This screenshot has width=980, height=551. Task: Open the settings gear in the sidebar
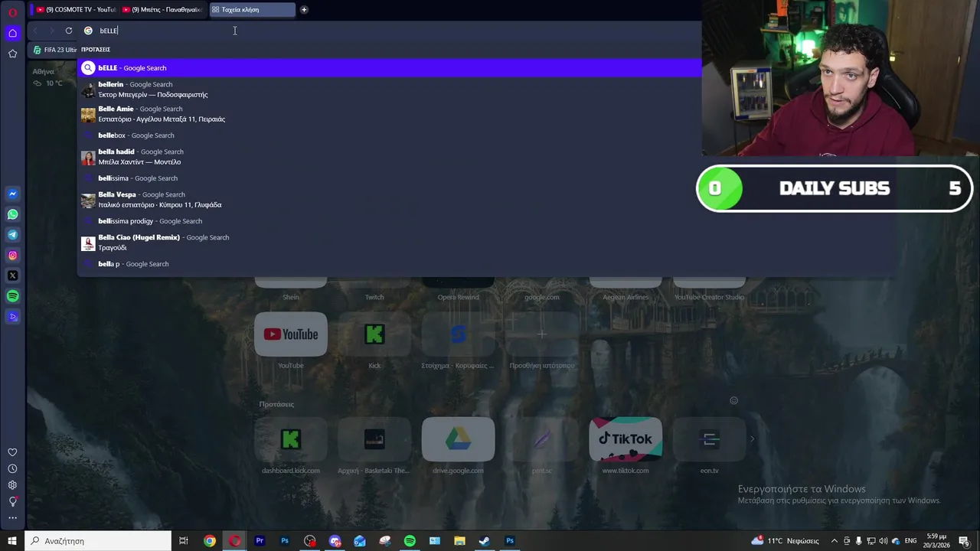[x=12, y=485]
